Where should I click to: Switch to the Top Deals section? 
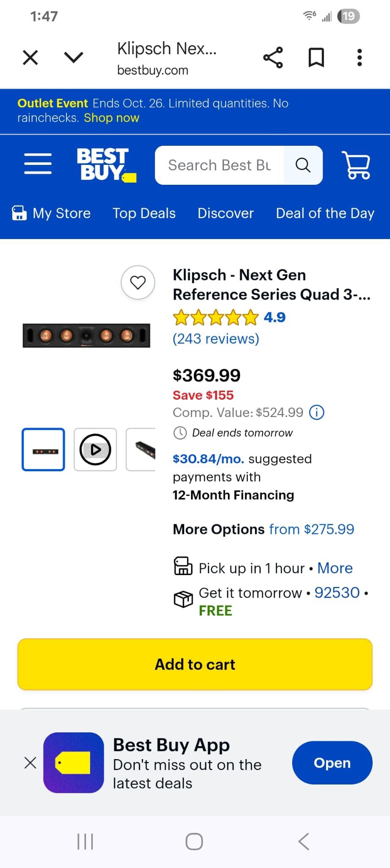(x=144, y=213)
